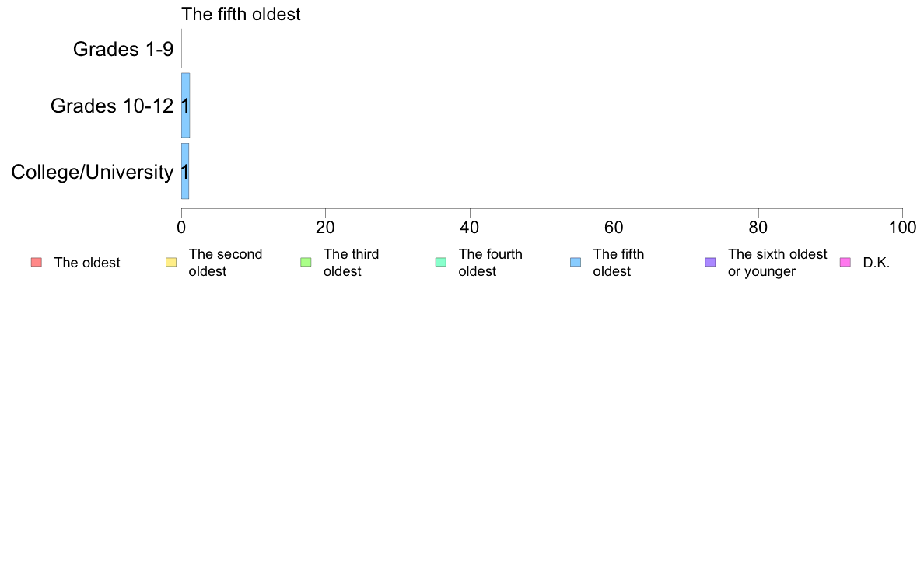Select the College/University blue bar
924x572 pixels.
[x=185, y=172]
